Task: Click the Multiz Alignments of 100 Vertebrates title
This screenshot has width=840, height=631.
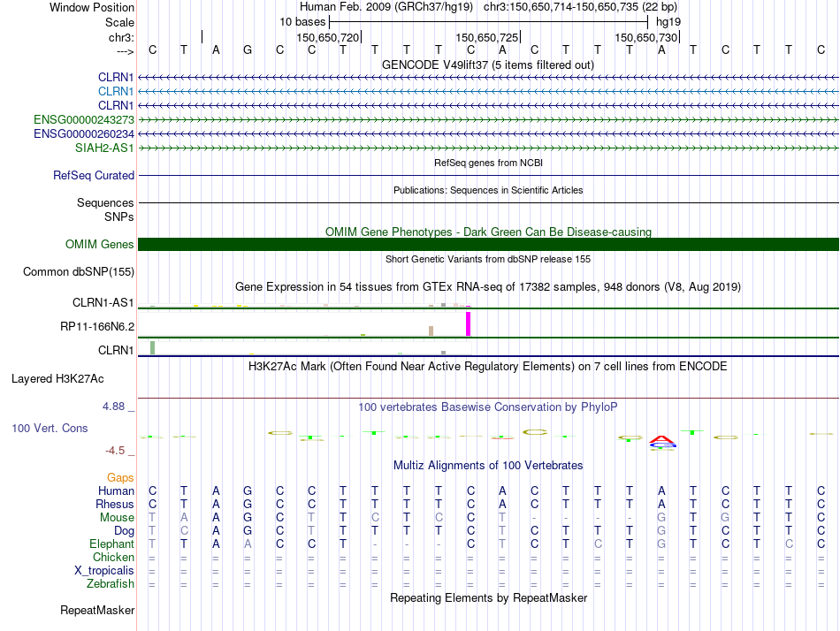Action: (488, 465)
